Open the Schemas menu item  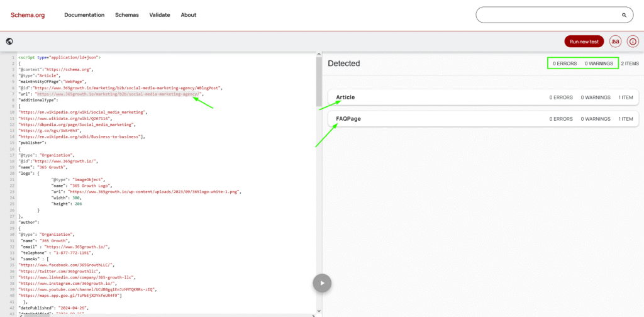point(127,15)
